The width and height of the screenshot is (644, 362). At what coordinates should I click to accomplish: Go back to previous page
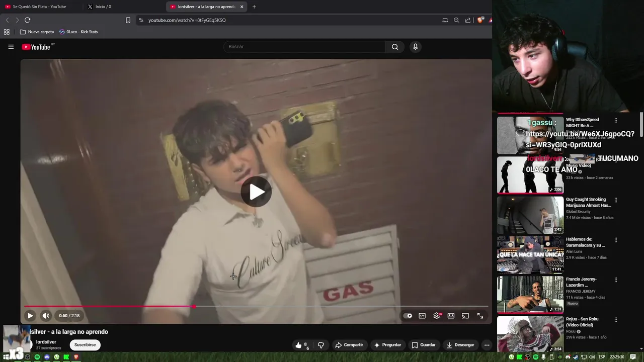(x=7, y=20)
